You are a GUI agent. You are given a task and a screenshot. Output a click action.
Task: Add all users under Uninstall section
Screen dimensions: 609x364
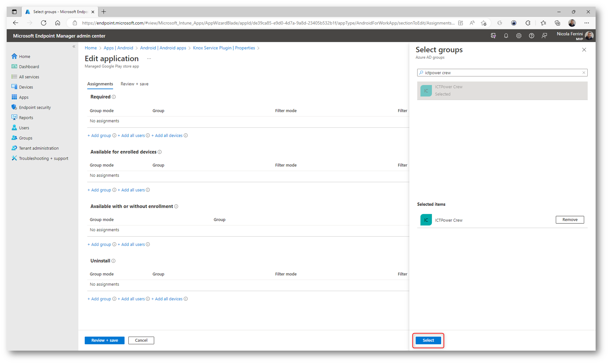coord(131,299)
